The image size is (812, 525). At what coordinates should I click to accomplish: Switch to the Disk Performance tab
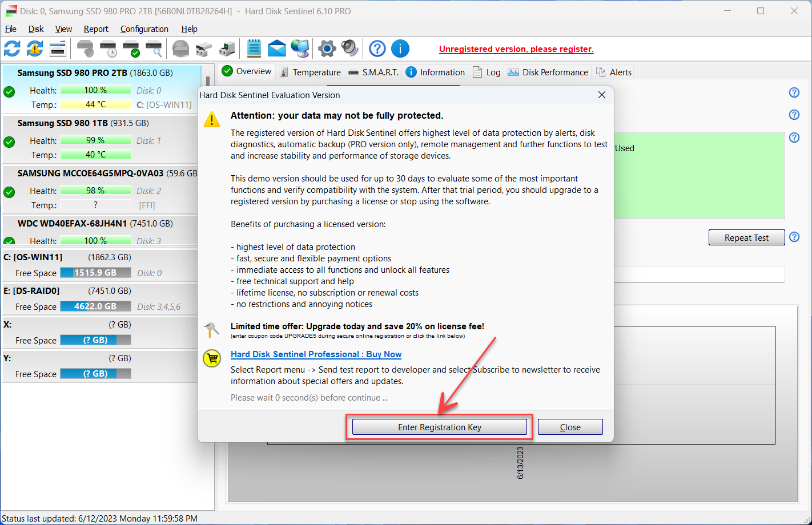[548, 72]
